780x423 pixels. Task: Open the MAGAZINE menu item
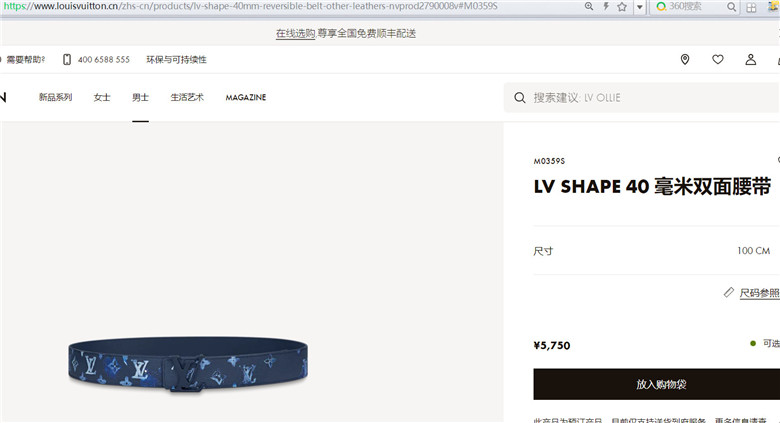click(x=246, y=98)
